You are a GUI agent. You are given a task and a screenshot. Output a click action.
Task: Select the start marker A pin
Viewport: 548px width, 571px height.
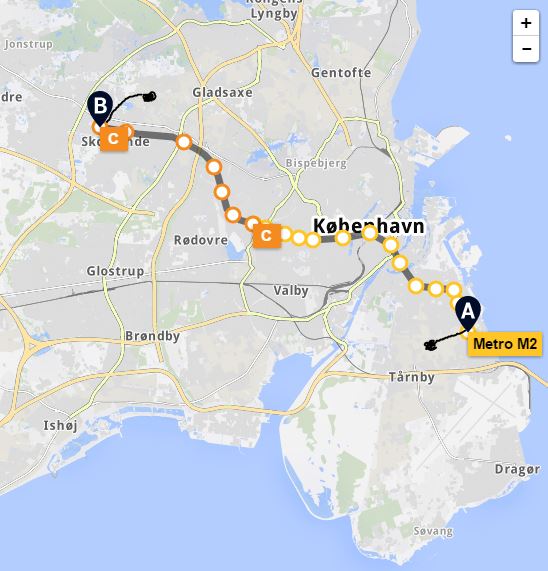tap(468, 314)
